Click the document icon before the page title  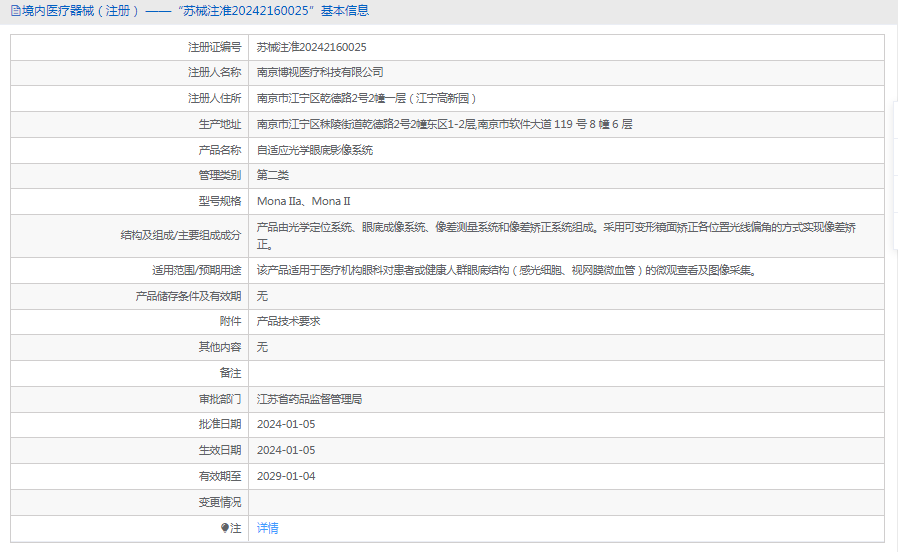click(15, 11)
